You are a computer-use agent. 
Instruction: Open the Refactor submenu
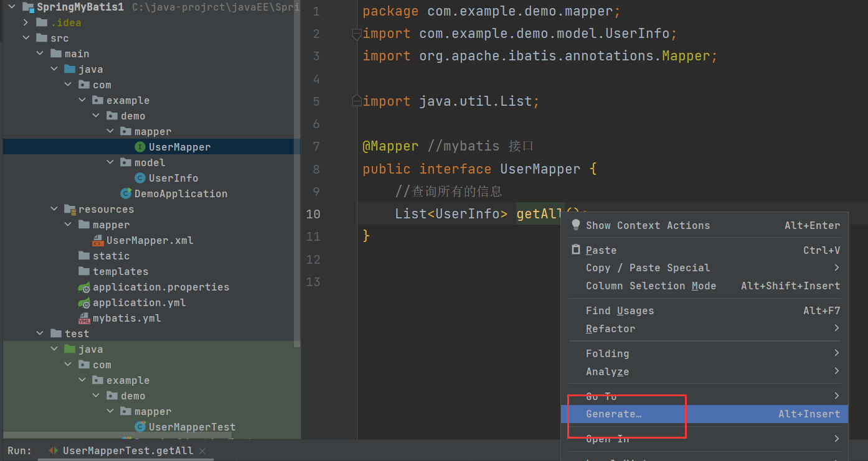point(705,328)
